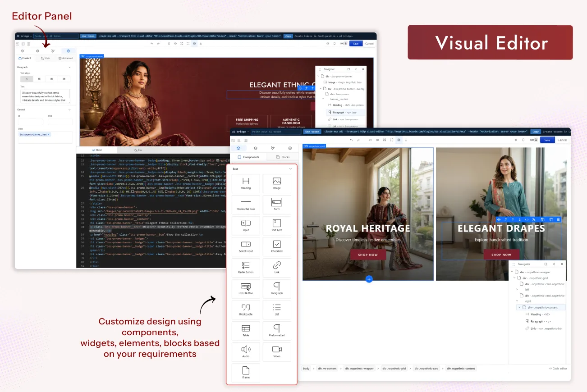The width and height of the screenshot is (587, 392).
Task: Click the Id field in General section
Action: [30, 122]
